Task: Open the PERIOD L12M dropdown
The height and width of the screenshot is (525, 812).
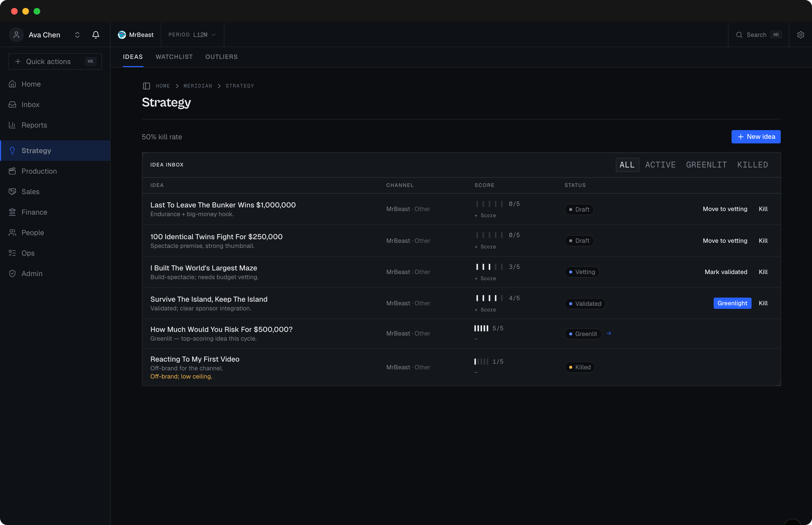Action: point(192,35)
